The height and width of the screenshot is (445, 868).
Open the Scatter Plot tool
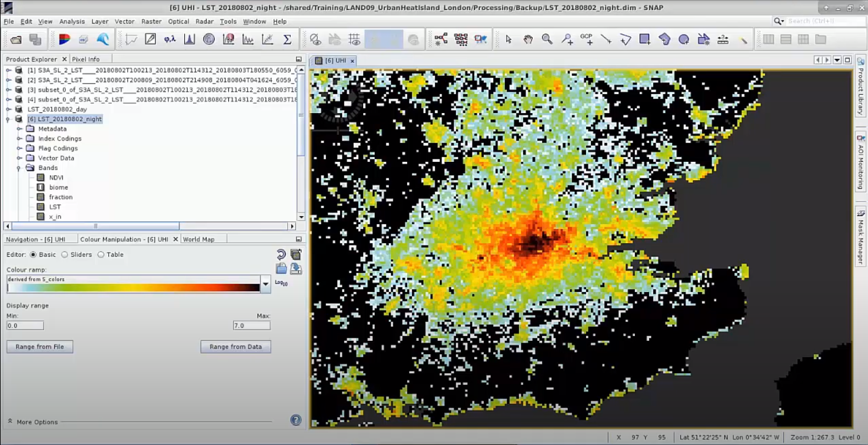(x=267, y=39)
